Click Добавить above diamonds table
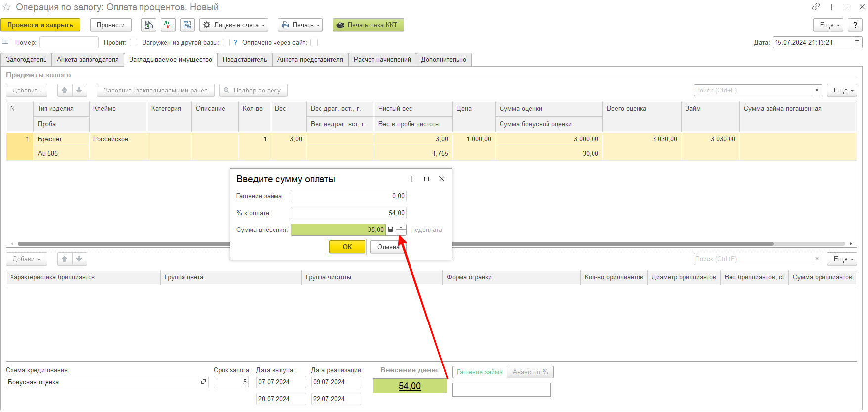The image size is (868, 412). (x=27, y=259)
